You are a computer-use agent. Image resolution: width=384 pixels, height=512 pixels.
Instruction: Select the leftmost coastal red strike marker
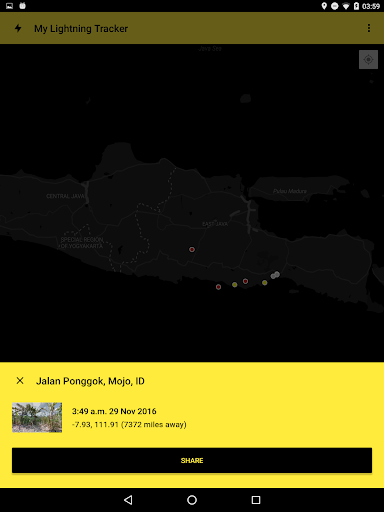[218, 287]
